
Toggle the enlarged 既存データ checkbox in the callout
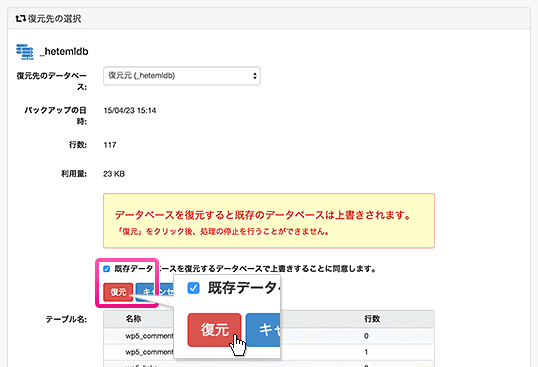pyautogui.click(x=194, y=288)
